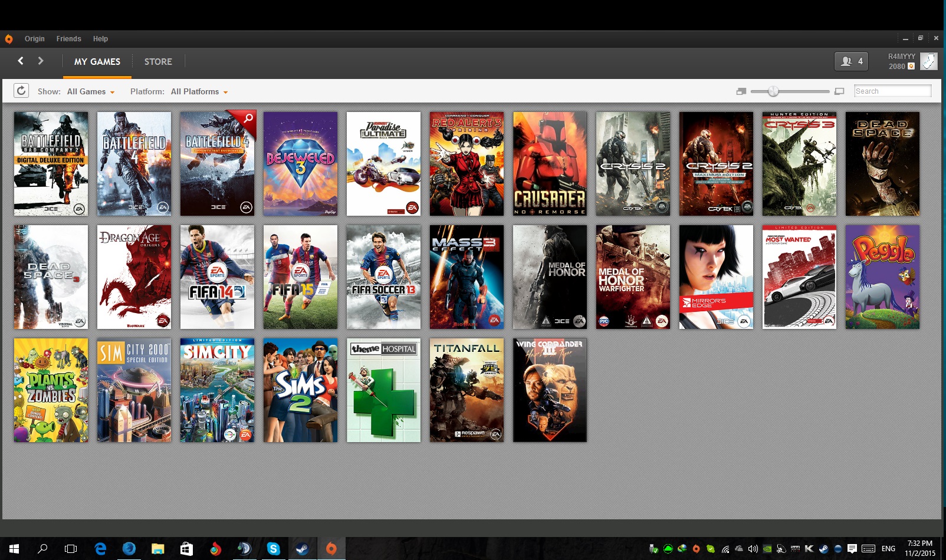Open Windows Store from taskbar
This screenshot has width=946, height=560.
(x=186, y=549)
